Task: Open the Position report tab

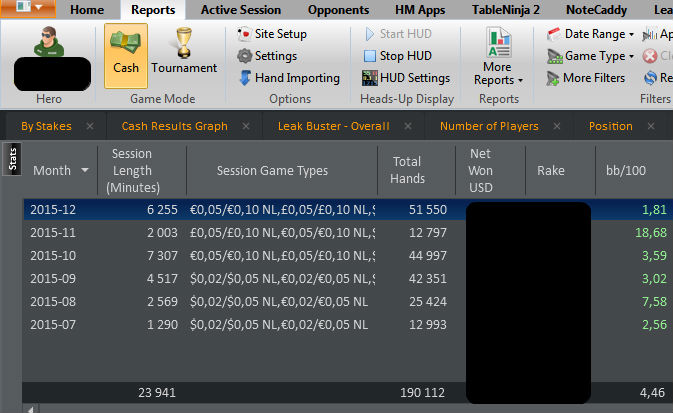Action: pyautogui.click(x=610, y=126)
